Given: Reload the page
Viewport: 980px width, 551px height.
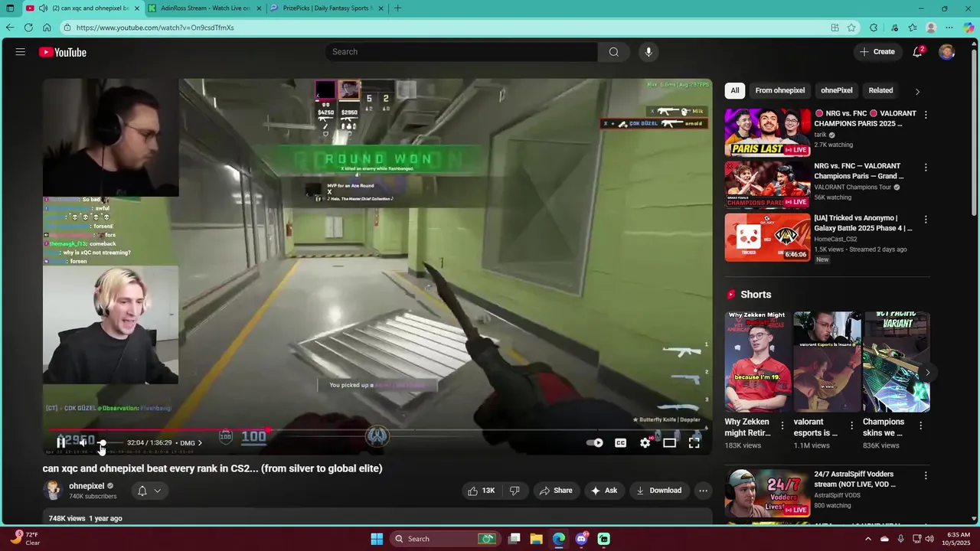Looking at the screenshot, I should (x=28, y=28).
